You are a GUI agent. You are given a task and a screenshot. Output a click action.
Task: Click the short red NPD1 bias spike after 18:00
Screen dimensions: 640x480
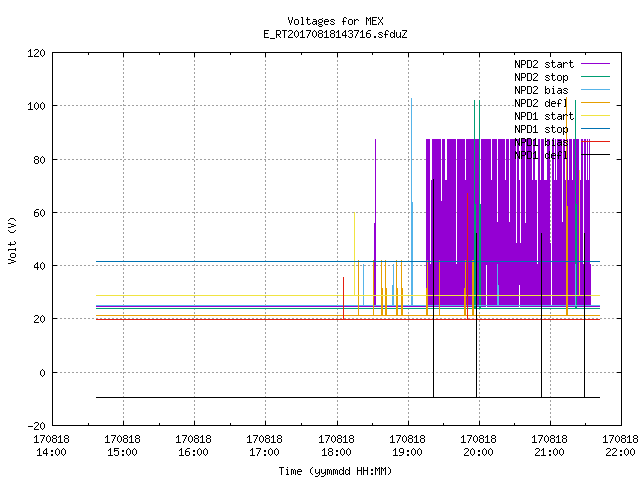(x=344, y=298)
